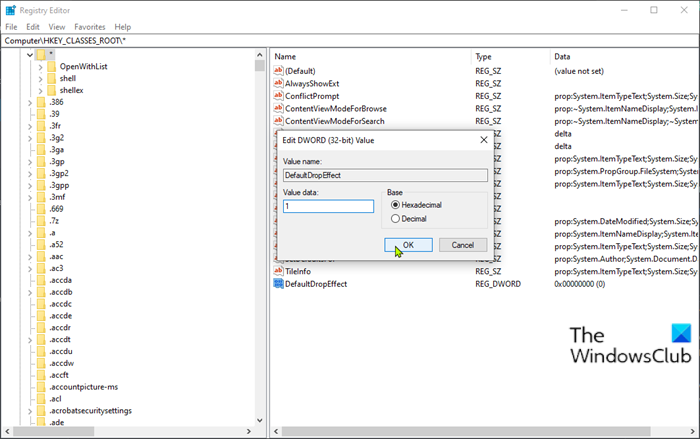Select the .a52 tree key
Screen dimensions: 700x439
56,244
